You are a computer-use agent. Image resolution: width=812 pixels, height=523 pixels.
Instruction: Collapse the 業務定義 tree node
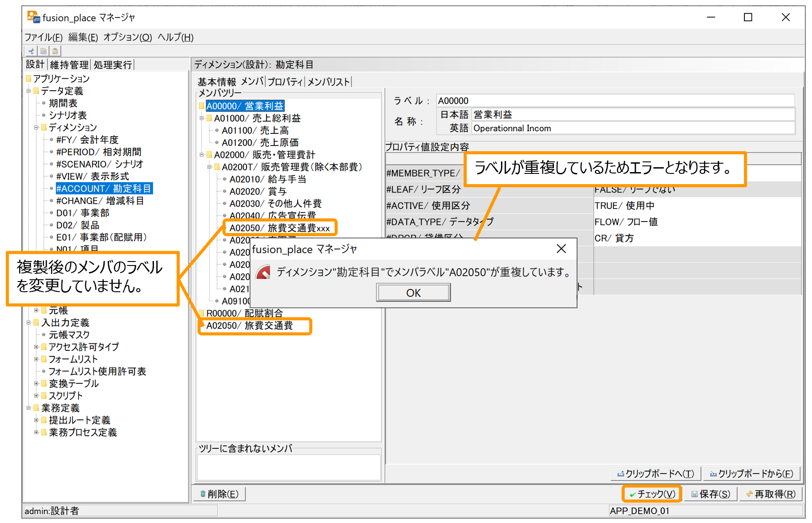tap(28, 408)
